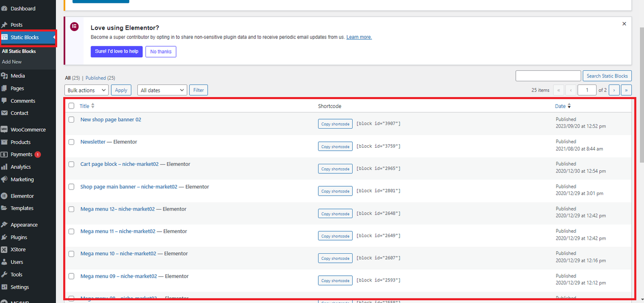Click the Posts pin icon

(5, 25)
